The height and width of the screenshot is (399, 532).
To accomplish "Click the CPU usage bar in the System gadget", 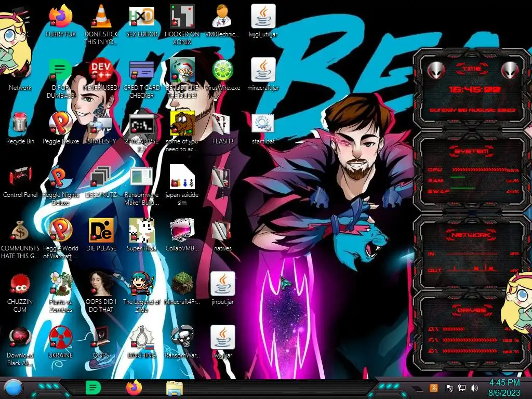I will (479, 170).
